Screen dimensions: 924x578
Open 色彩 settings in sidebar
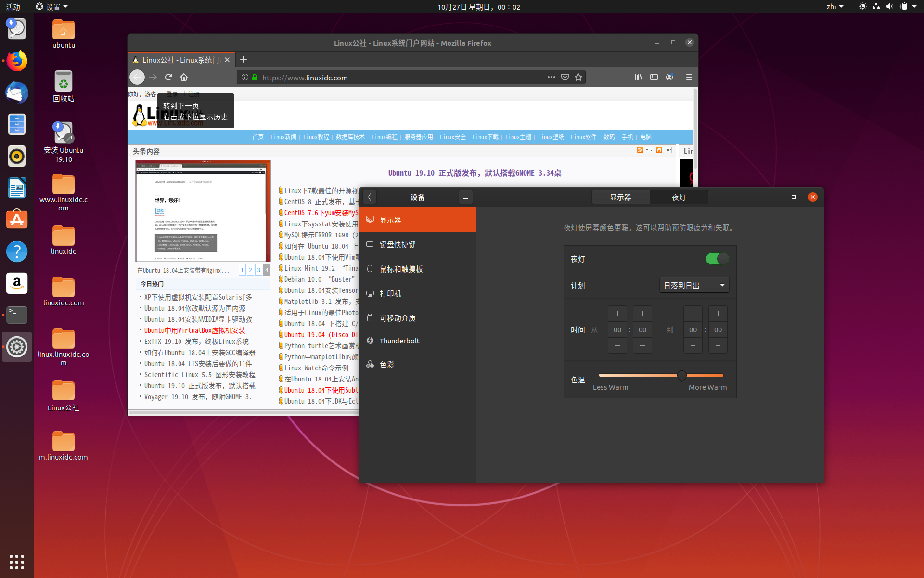pyautogui.click(x=418, y=364)
